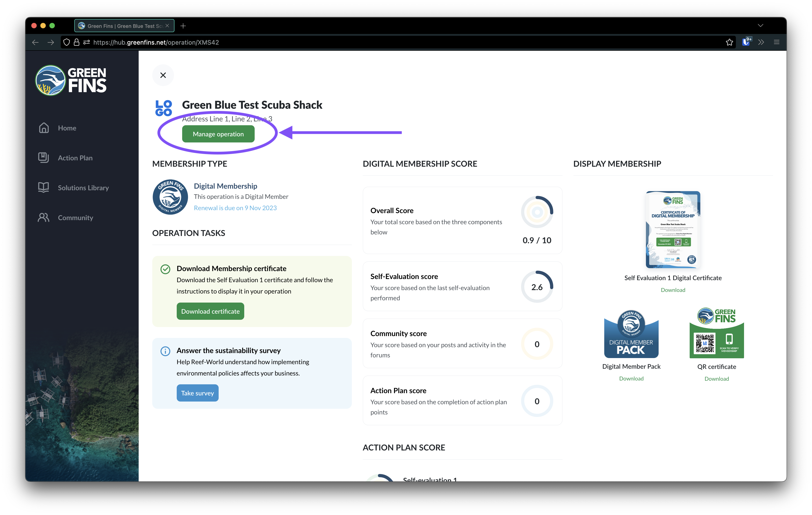Click info icon on sustainability survey task
Screen dimensions: 812x515
165,351
